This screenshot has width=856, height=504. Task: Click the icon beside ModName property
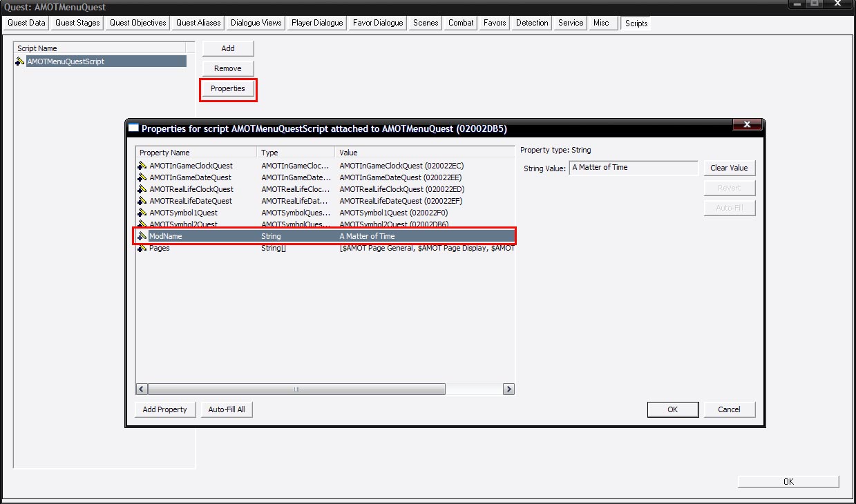142,236
